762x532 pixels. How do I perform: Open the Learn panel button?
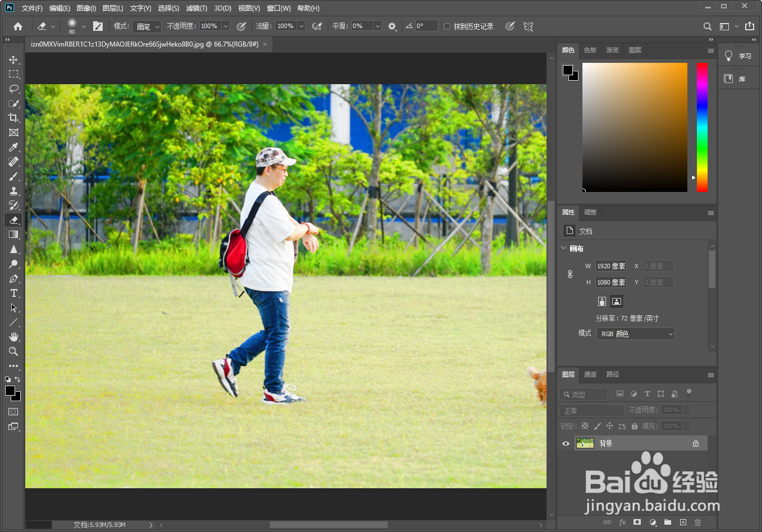[x=738, y=56]
